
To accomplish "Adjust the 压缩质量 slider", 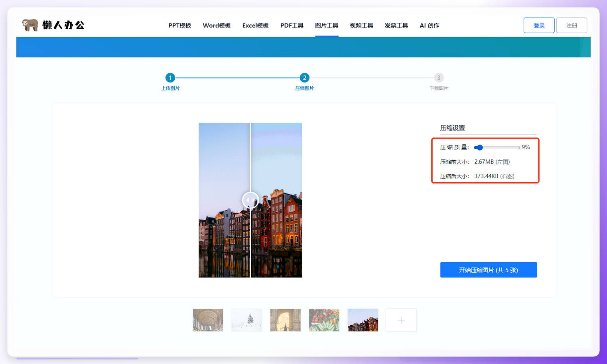I will (x=497, y=148).
